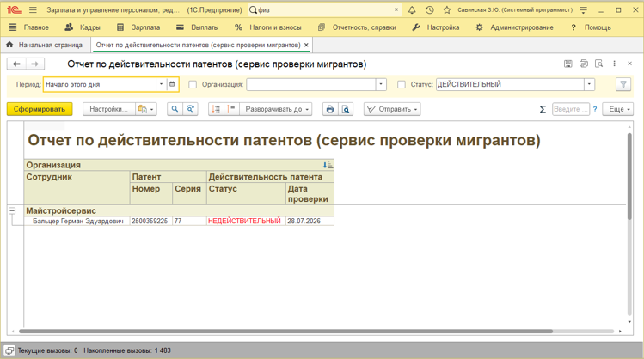Click the НЕДЕЙСТВИТЕЛЬНЫЙ status cell
Viewport: 644px width, 359px height.
[x=246, y=221]
